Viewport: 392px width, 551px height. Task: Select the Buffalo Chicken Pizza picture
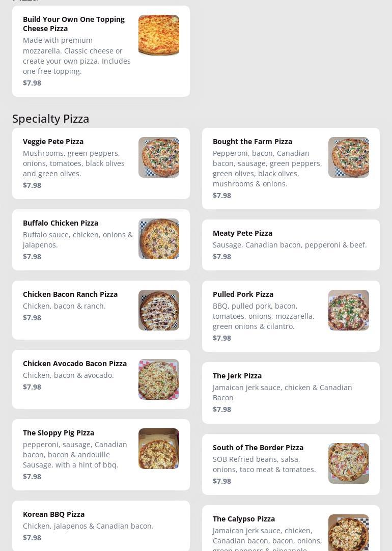point(159,239)
